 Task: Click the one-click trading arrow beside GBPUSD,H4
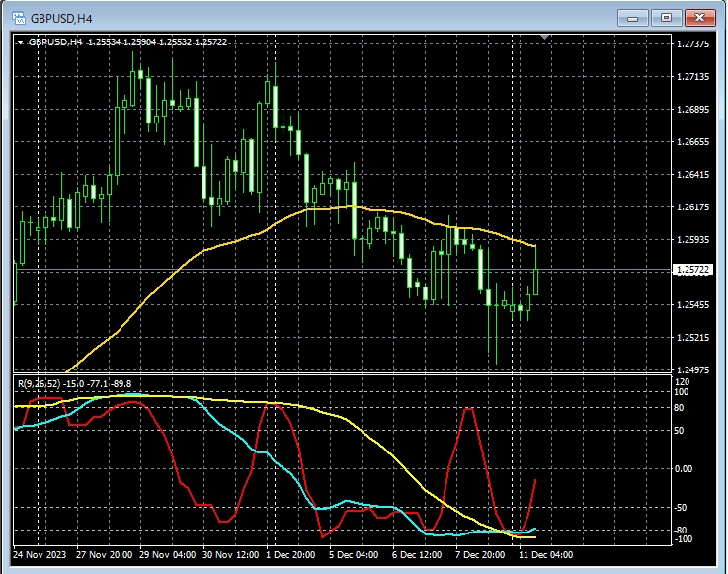point(21,41)
